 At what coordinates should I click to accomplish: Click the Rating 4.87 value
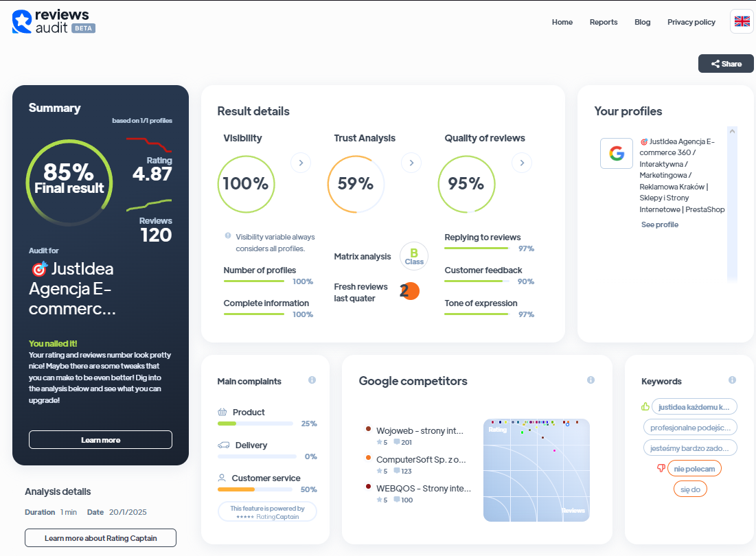(152, 174)
